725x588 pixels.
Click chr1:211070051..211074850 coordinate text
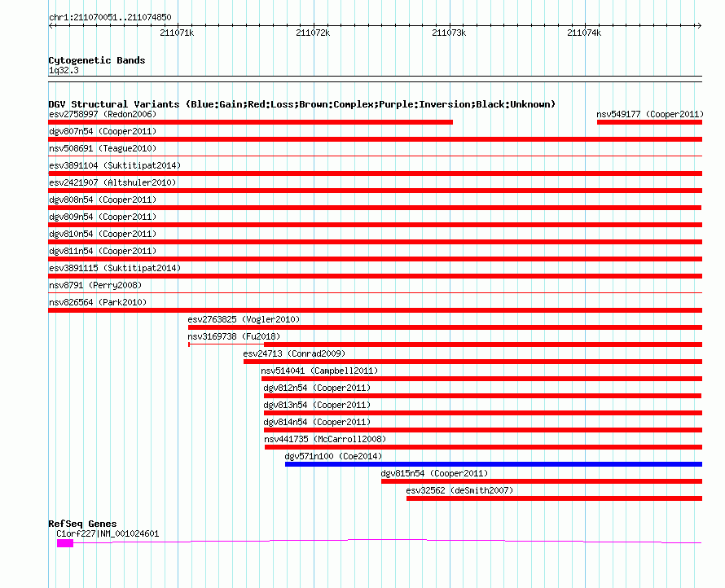[x=110, y=18]
